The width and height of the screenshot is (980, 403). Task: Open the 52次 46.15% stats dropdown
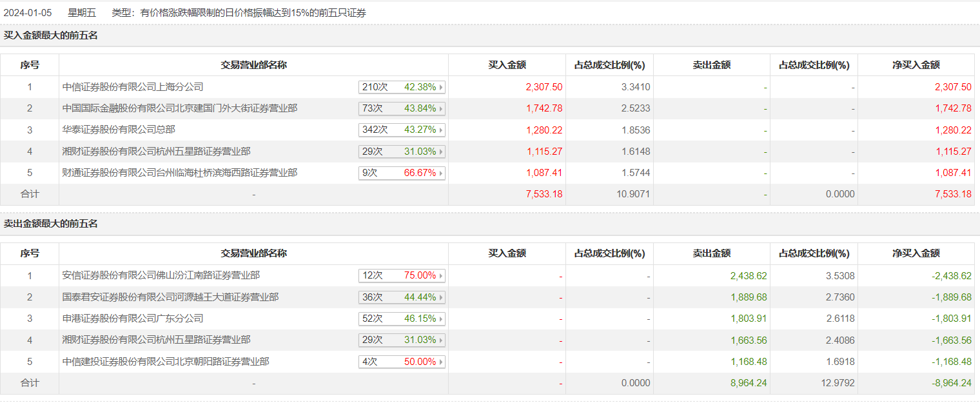click(x=441, y=319)
